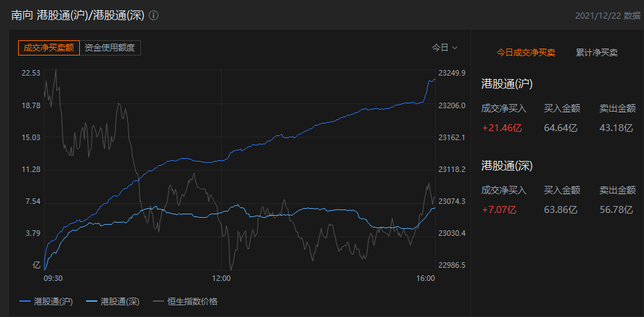Click the 09:30 time axis label
This screenshot has height=317, width=644.
[x=53, y=278]
